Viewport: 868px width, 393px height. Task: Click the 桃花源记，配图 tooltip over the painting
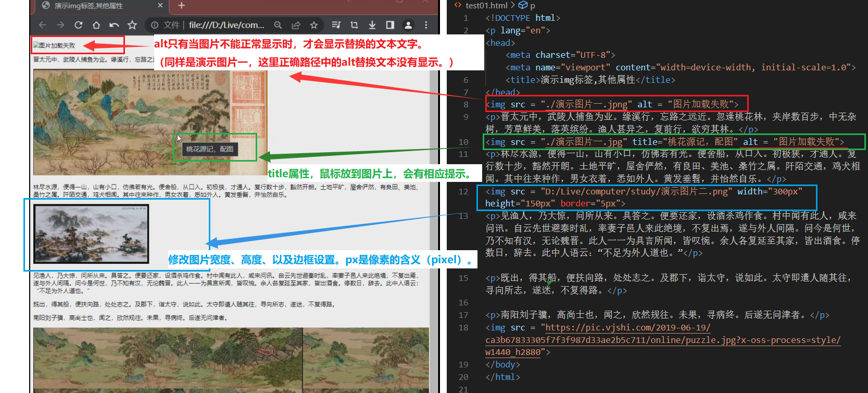click(x=211, y=149)
